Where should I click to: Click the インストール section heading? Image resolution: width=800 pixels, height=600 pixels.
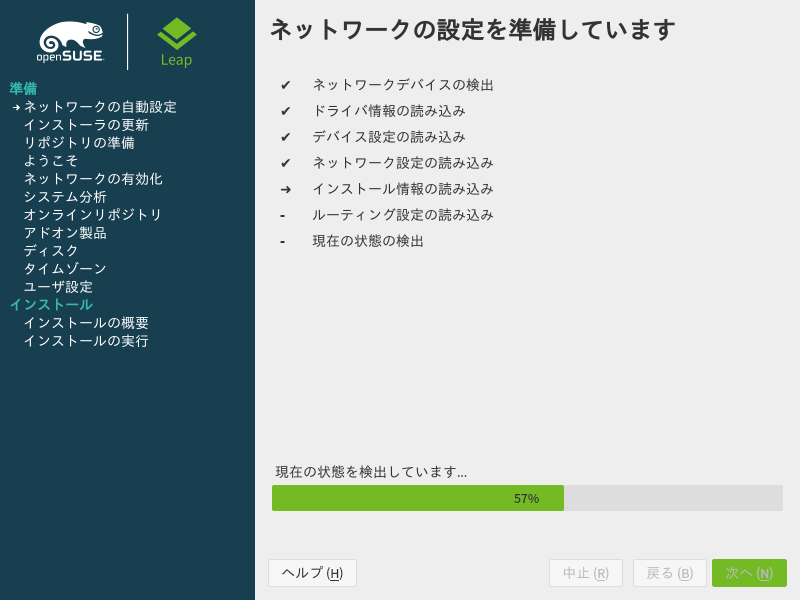pos(52,305)
